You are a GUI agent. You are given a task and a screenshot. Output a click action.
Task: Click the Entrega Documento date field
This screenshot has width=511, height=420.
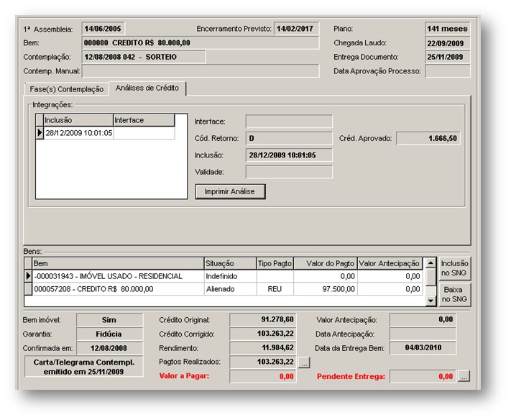(x=448, y=57)
